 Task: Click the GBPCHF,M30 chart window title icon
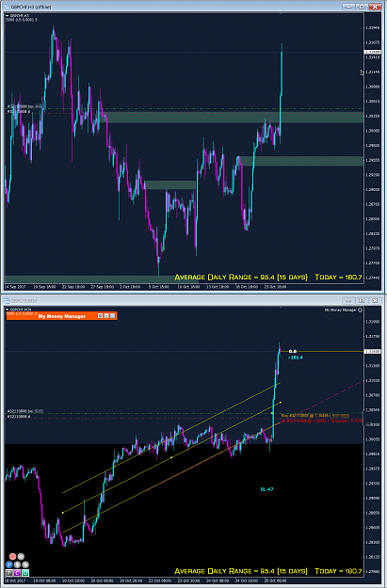point(7,301)
